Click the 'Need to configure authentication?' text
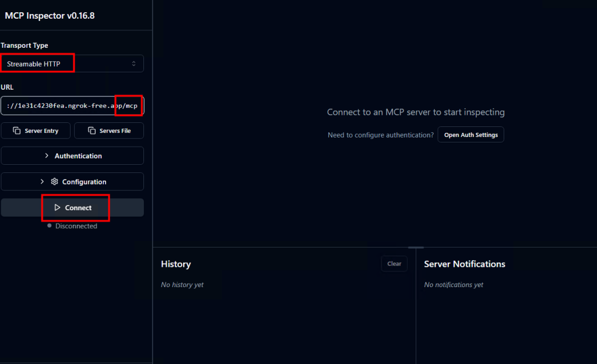Viewport: 597px width, 364px height. pos(380,135)
